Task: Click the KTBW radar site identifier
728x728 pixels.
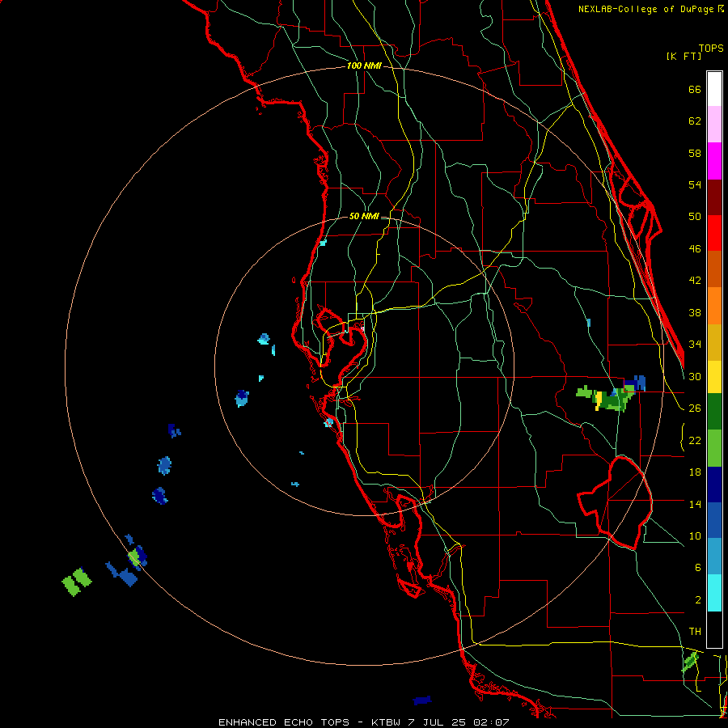Action: [386, 722]
